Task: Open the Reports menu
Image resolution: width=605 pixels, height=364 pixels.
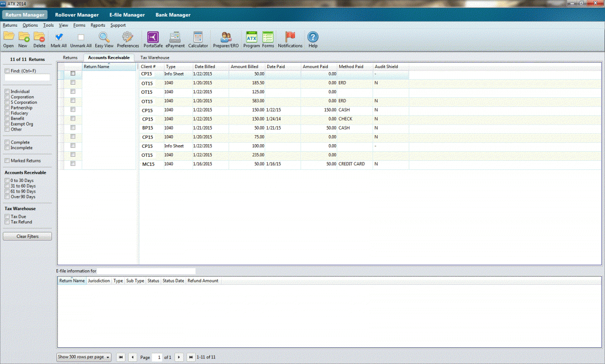Action: pyautogui.click(x=98, y=25)
